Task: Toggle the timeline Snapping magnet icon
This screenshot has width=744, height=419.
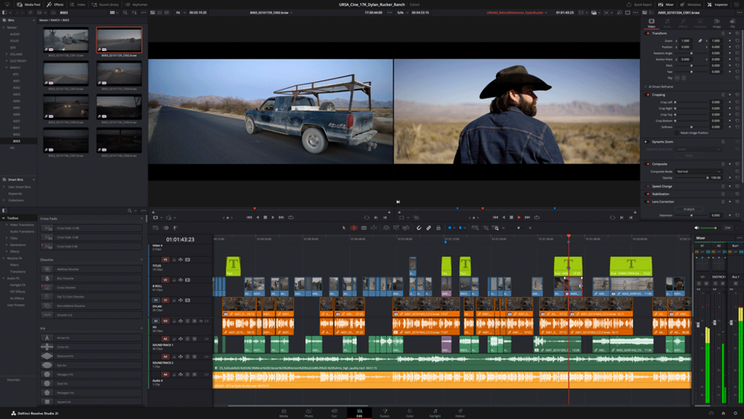Action: pos(419,228)
